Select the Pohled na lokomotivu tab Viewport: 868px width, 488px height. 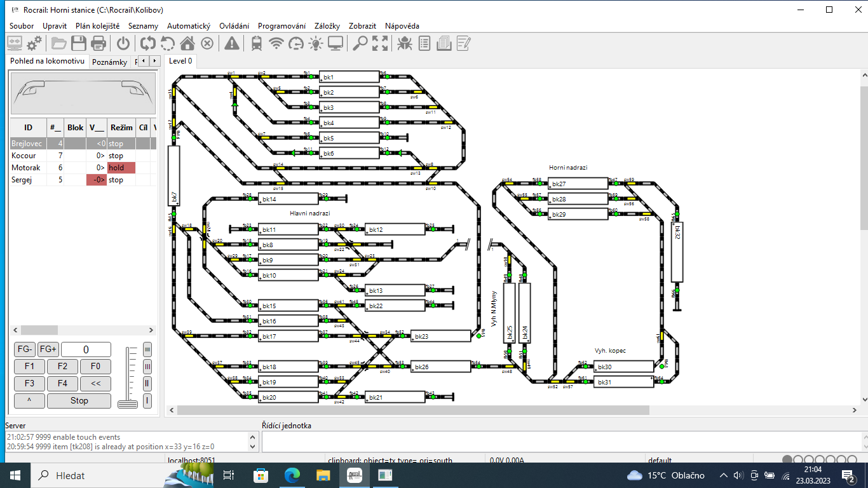[47, 61]
